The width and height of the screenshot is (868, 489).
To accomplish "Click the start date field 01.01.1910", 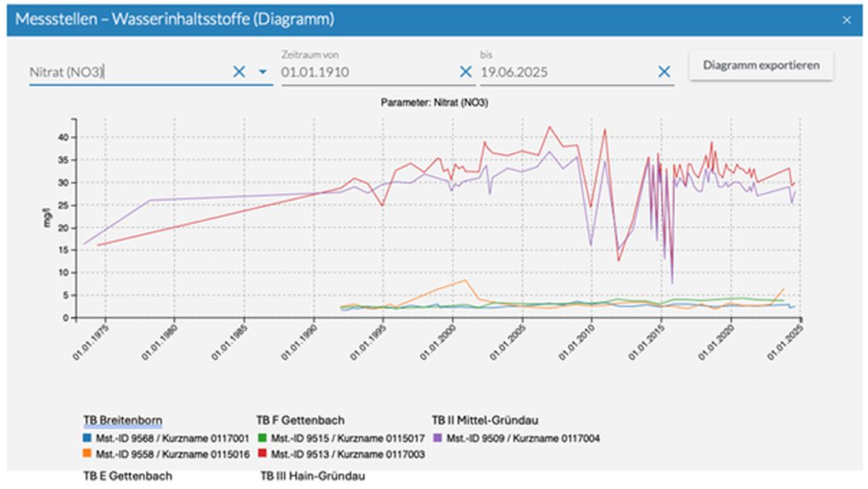I will [x=363, y=72].
